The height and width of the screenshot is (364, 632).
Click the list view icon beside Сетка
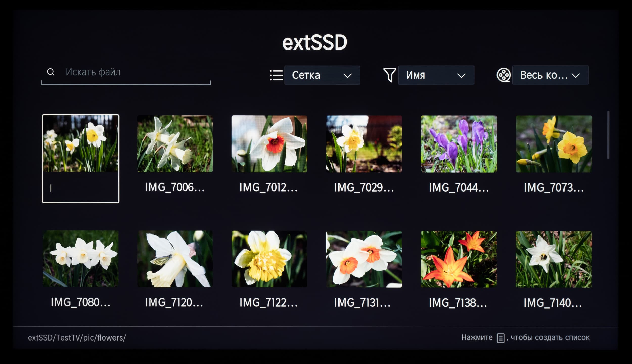[276, 75]
